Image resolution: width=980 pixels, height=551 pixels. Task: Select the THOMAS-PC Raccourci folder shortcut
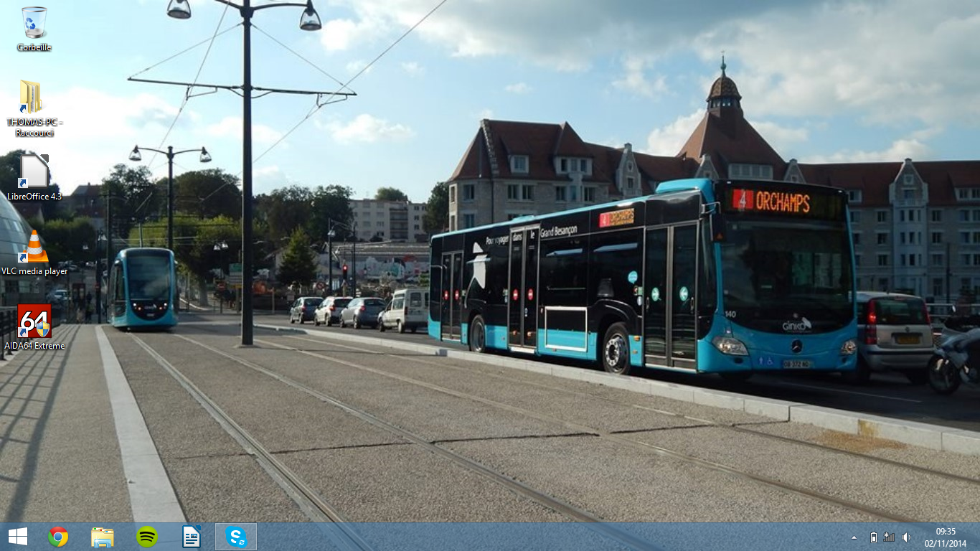pyautogui.click(x=34, y=108)
